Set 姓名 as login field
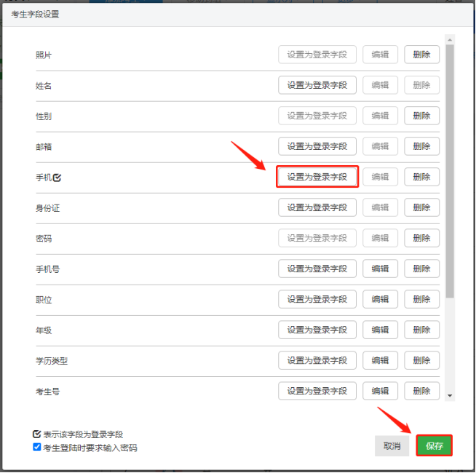This screenshot has height=473, width=476. (317, 85)
